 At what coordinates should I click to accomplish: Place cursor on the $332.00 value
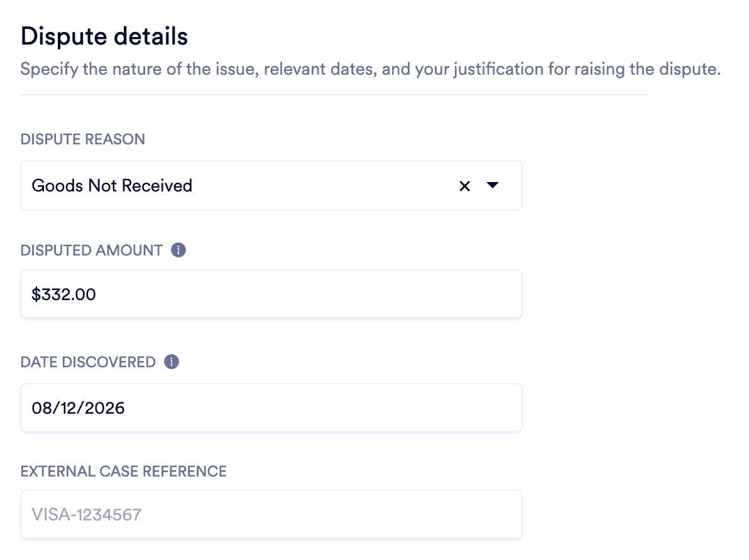[64, 294]
